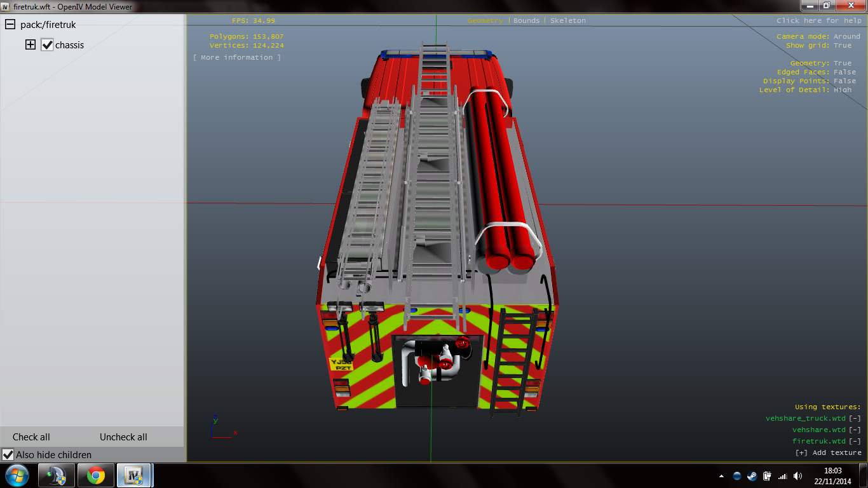Collapse the pack:/firetruk root node
868x488 pixels.
pos(10,25)
